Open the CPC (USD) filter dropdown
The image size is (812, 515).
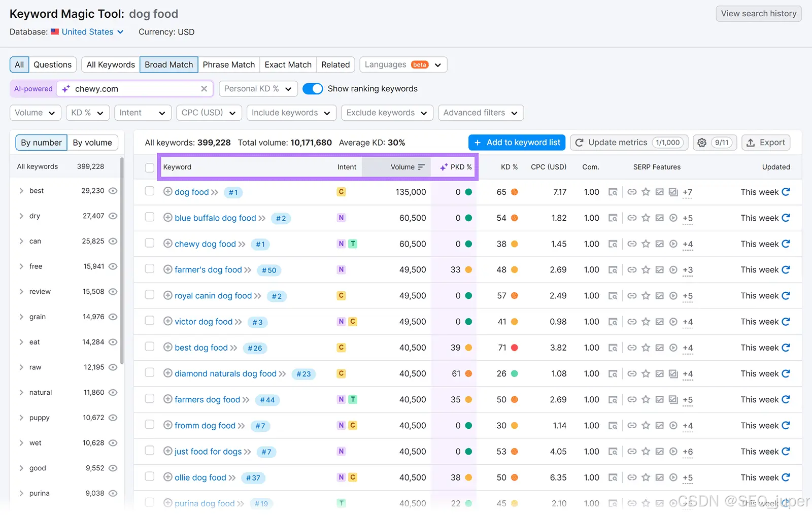tap(209, 113)
